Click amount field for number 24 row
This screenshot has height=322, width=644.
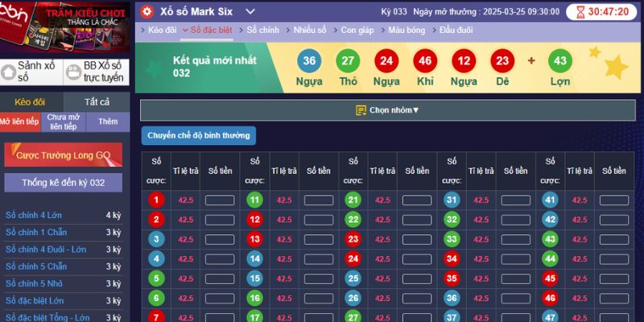(417, 258)
